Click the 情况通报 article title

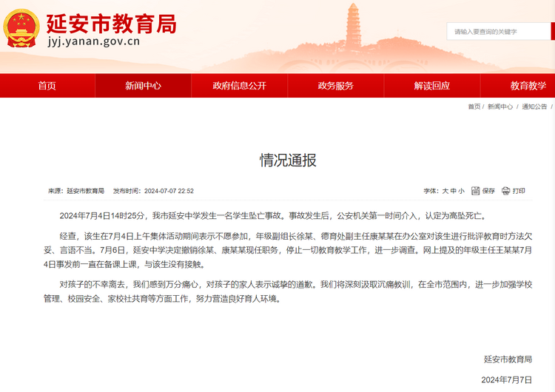click(288, 160)
